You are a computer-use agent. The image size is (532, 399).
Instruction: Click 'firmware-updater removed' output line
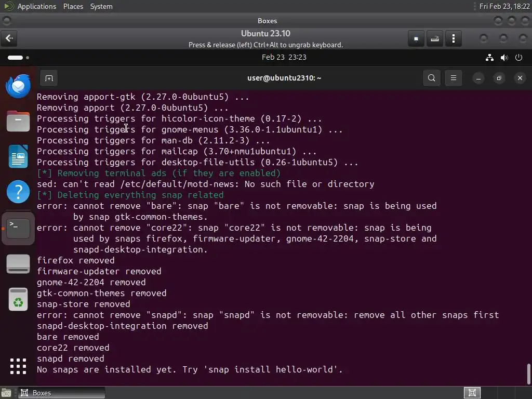coord(99,271)
